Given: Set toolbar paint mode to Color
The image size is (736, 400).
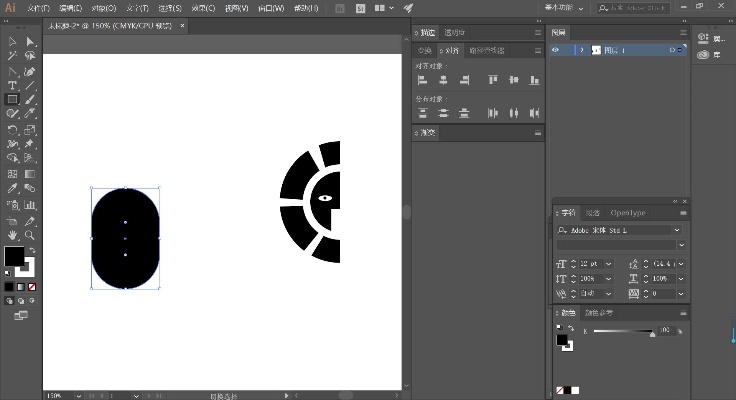Looking at the screenshot, I should (9, 287).
